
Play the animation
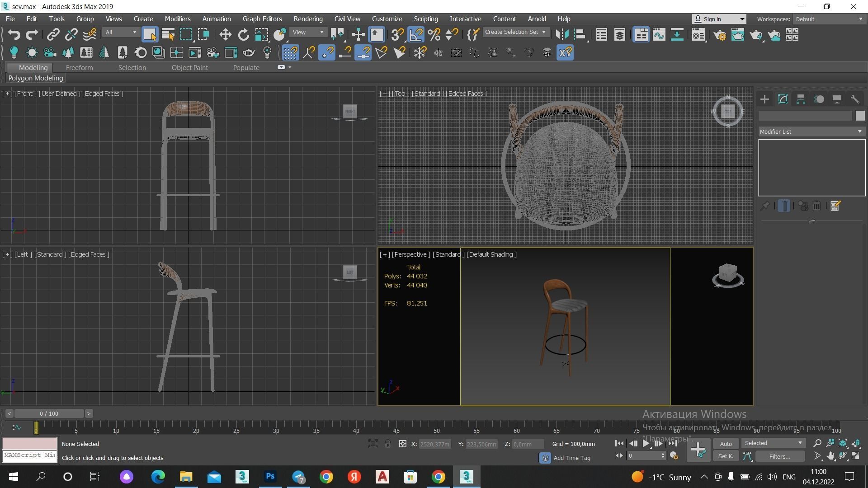[646, 444]
